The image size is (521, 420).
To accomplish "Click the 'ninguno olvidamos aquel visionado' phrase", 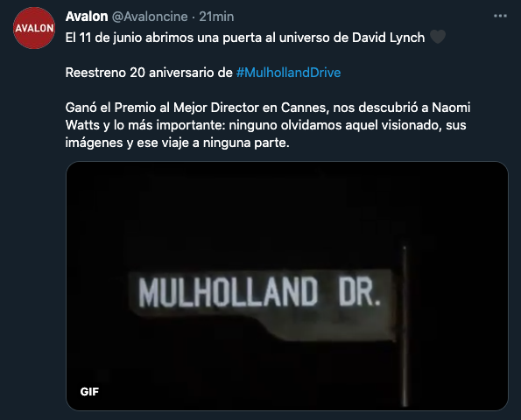I will click(335, 125).
